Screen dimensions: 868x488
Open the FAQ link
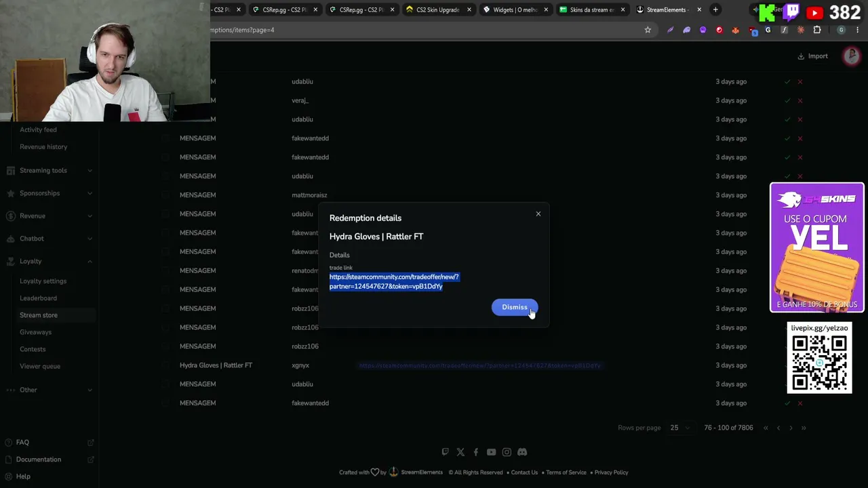22,443
